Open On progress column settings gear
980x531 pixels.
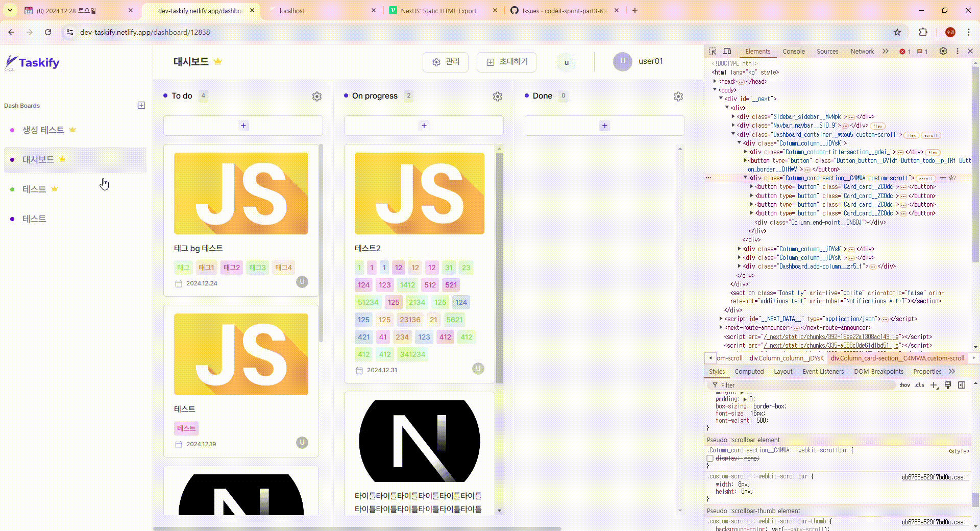click(498, 96)
